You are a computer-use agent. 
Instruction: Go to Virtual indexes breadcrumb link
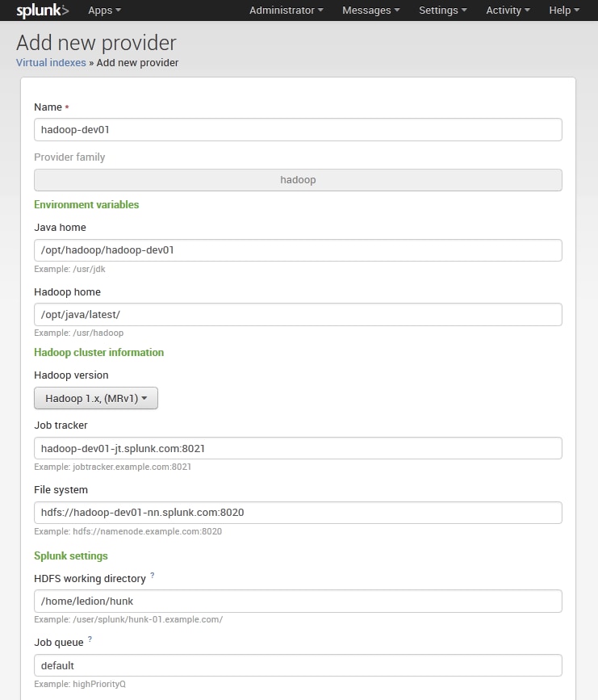tap(51, 62)
